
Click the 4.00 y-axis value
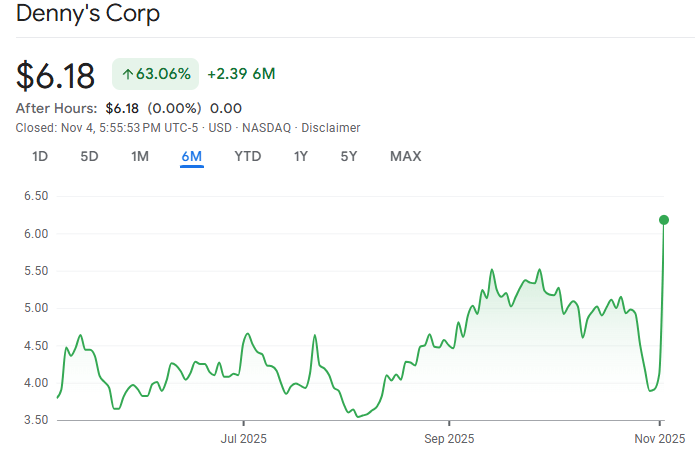coord(36,383)
